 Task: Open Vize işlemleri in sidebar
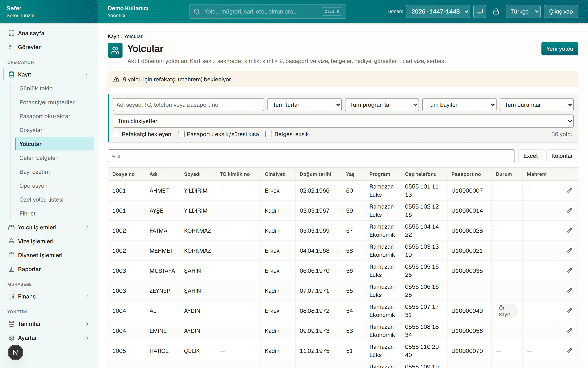(x=49, y=241)
